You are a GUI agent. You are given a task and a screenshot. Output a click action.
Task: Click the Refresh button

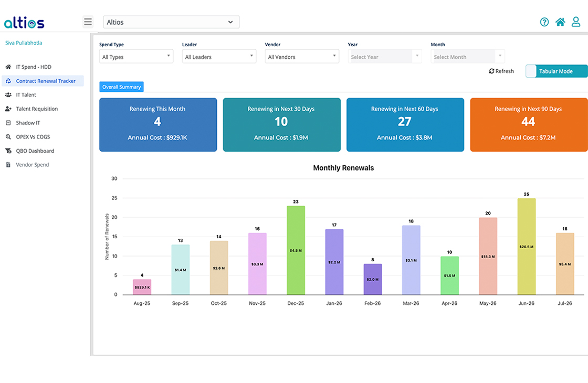pyautogui.click(x=500, y=71)
